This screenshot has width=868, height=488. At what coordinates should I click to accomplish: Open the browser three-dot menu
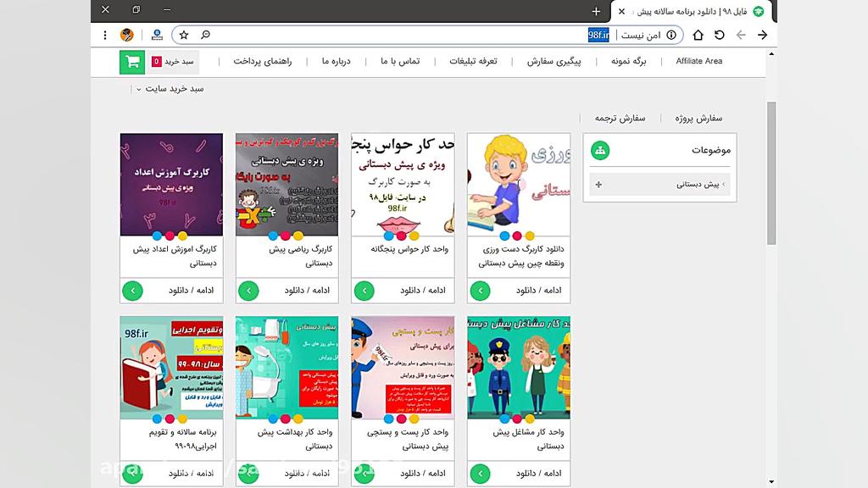pyautogui.click(x=104, y=36)
